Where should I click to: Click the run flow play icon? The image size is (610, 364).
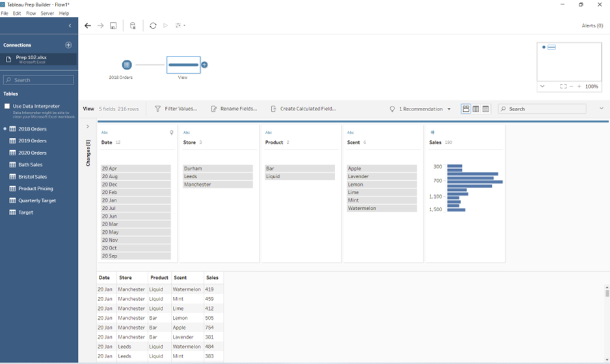[x=165, y=25]
